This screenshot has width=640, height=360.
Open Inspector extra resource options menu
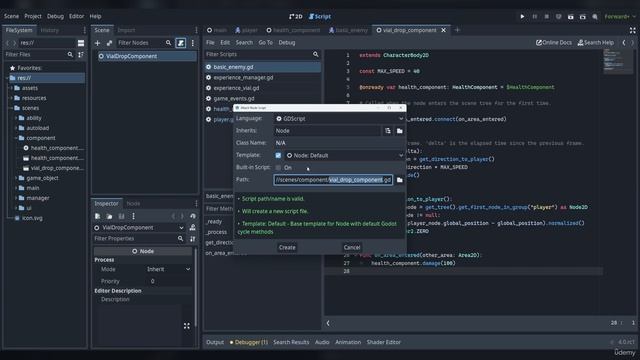tap(133, 216)
